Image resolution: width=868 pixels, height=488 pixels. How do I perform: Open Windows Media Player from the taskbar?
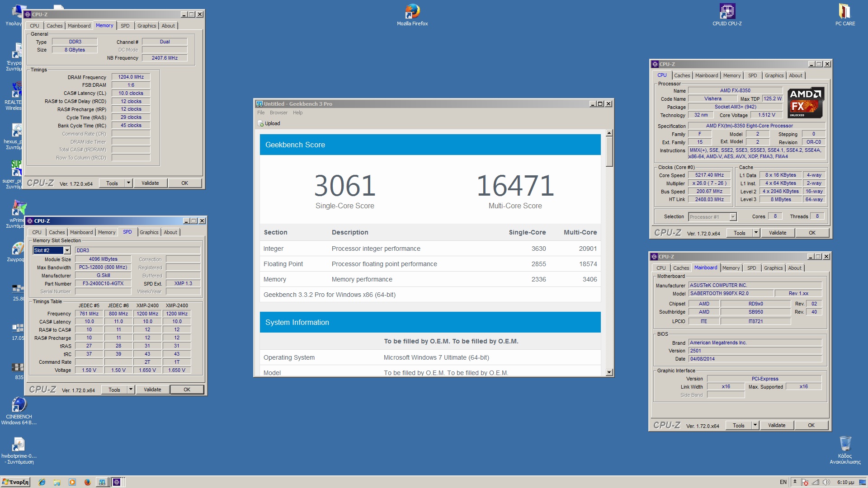pos(72,482)
